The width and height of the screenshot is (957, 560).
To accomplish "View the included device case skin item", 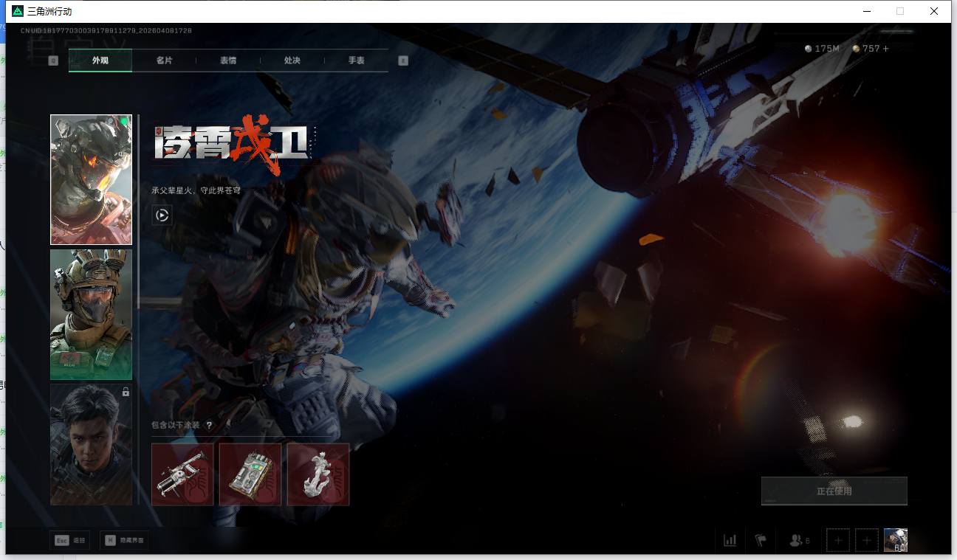I will (250, 474).
